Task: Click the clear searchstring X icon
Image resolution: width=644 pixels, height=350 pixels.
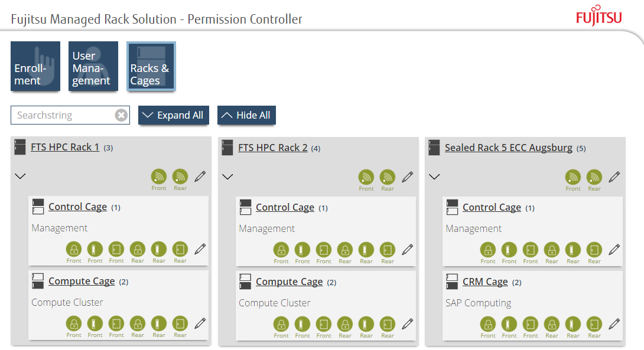Action: point(121,115)
